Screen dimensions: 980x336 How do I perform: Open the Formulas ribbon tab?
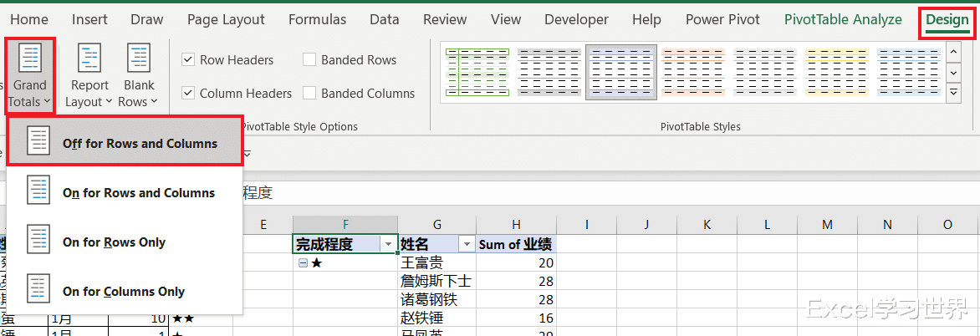pos(317,19)
